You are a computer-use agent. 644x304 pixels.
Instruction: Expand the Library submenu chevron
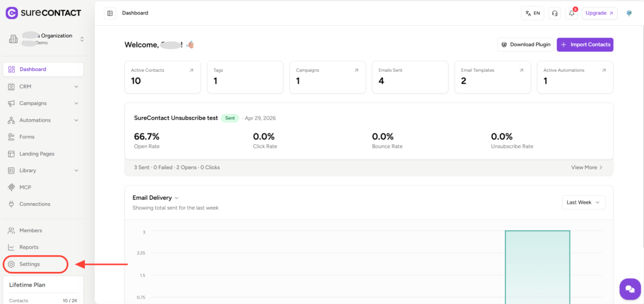coord(76,170)
